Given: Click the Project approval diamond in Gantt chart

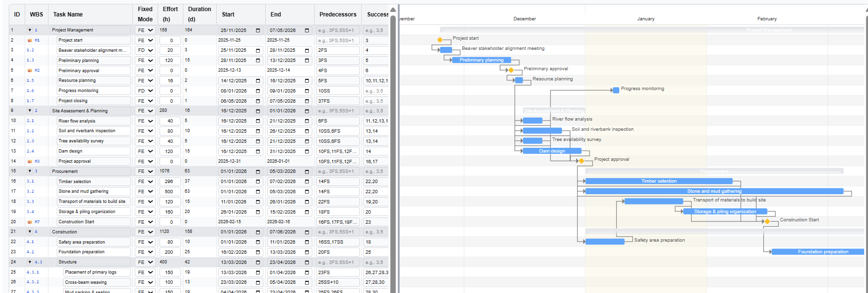Looking at the screenshot, I should point(581,161).
